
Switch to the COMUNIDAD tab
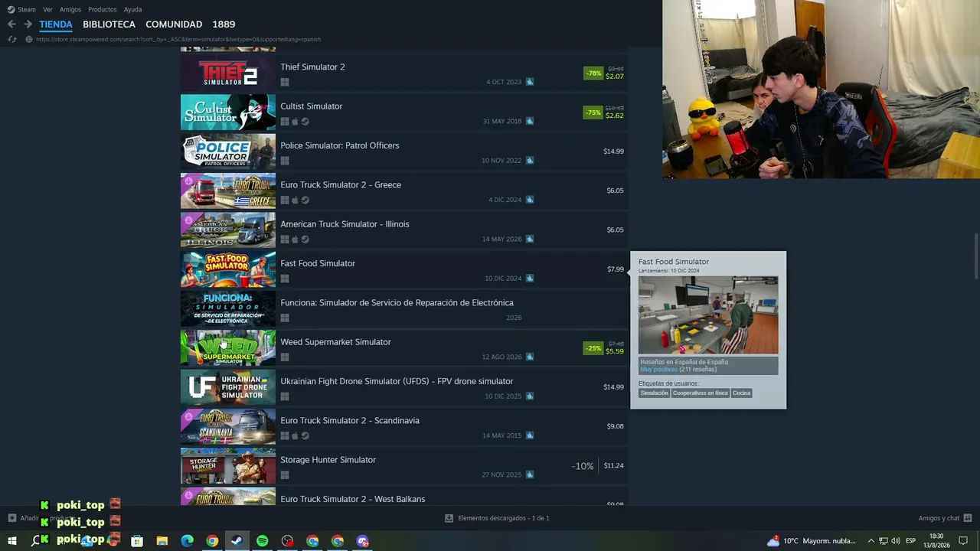(174, 24)
